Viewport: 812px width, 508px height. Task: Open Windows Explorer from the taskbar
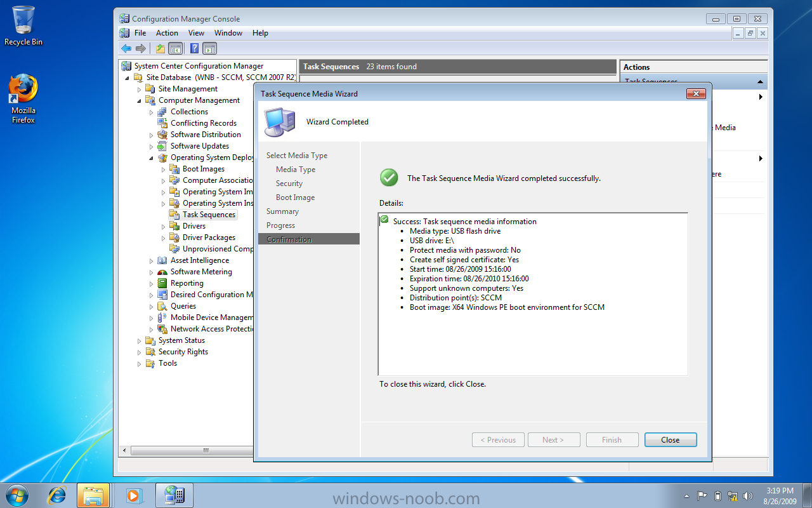pos(93,495)
